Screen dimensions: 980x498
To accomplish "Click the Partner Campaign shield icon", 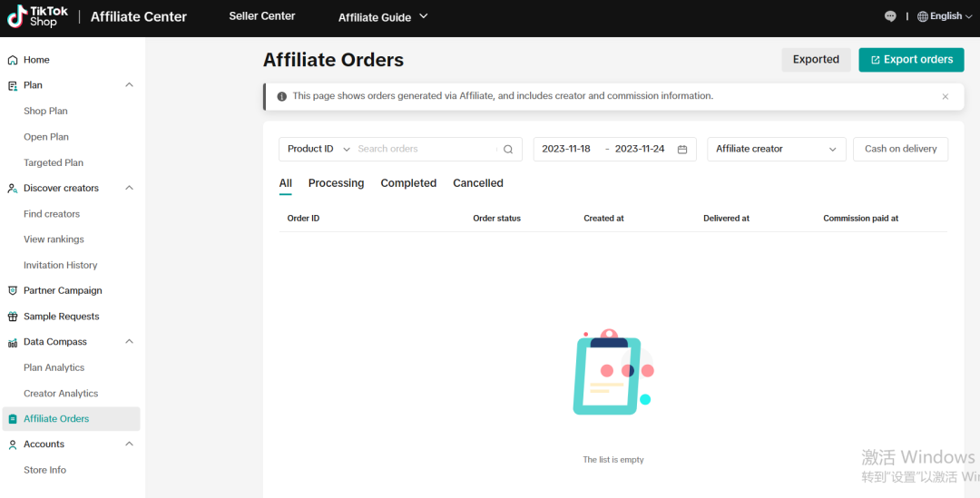I will tap(13, 291).
